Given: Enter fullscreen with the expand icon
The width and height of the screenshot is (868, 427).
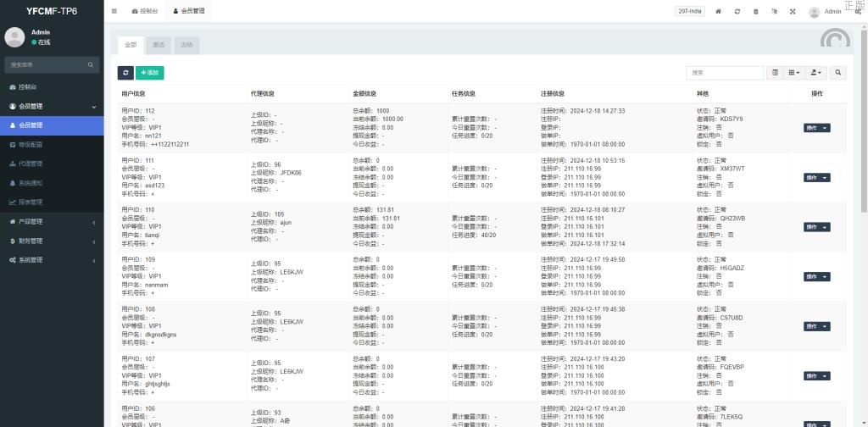Looking at the screenshot, I should [x=793, y=12].
